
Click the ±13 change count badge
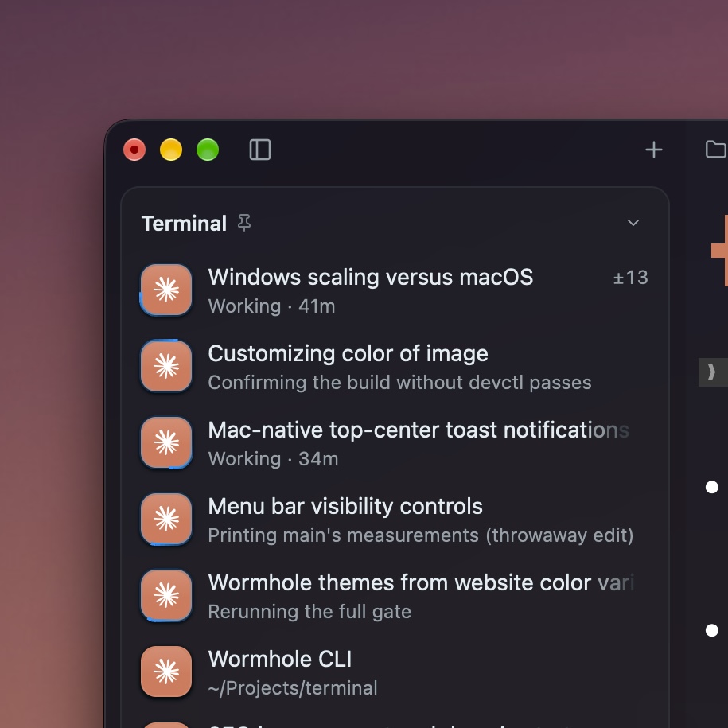click(630, 278)
